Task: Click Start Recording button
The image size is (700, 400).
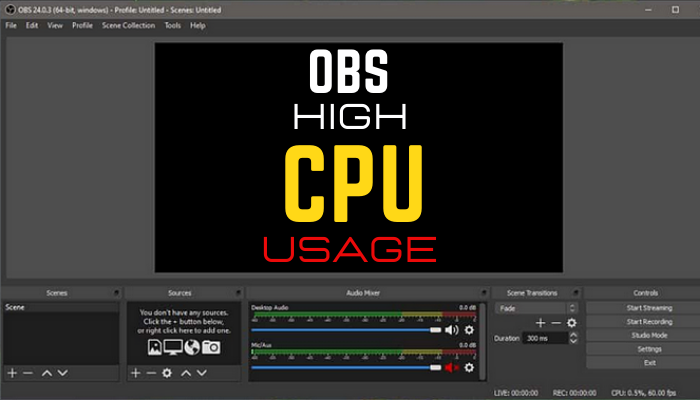Action: 649,321
